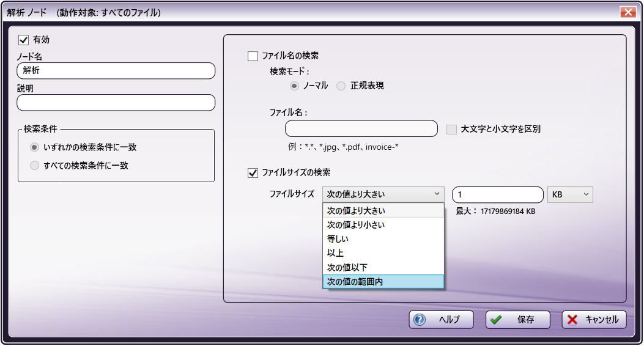Select 以上 from the dropdown list
Viewport: 644px width, 346px height.
coord(383,253)
